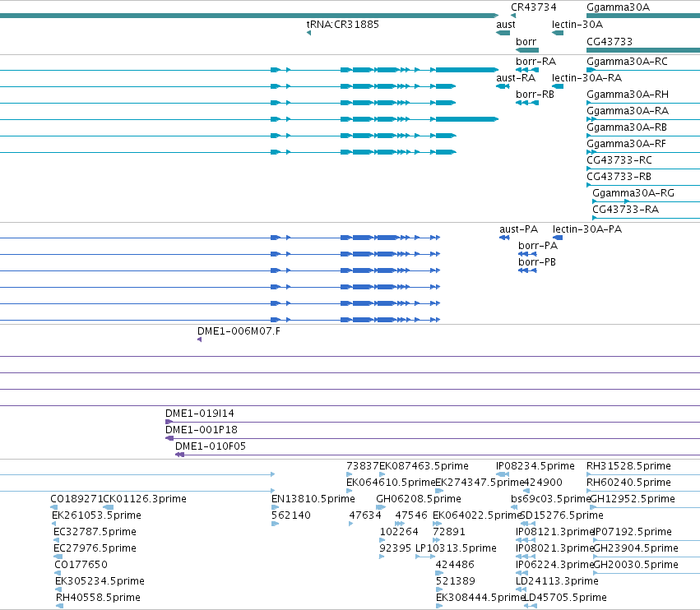Click the EK261053.5prime EST label
Viewport: 700px width, 610px height.
[x=96, y=515]
